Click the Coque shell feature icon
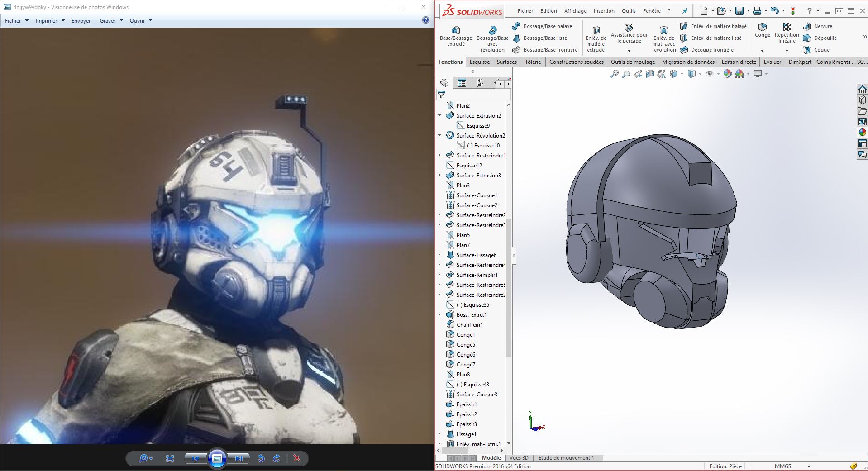Image resolution: width=868 pixels, height=471 pixels. pos(807,50)
